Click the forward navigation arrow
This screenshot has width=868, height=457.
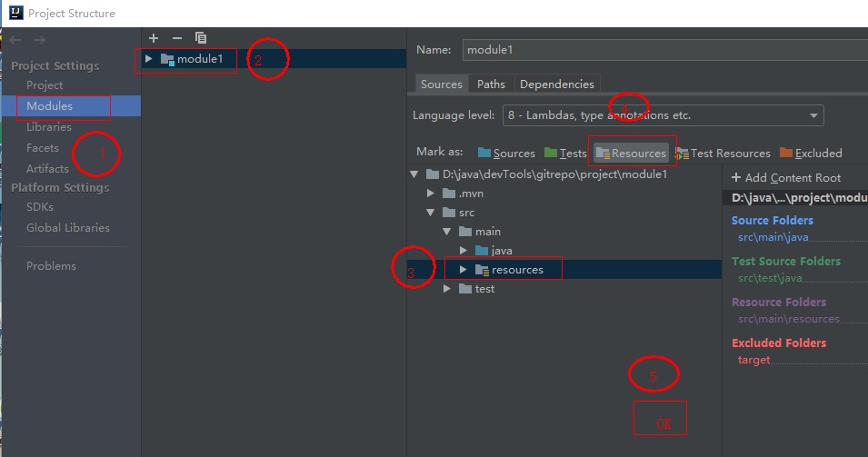[39, 40]
